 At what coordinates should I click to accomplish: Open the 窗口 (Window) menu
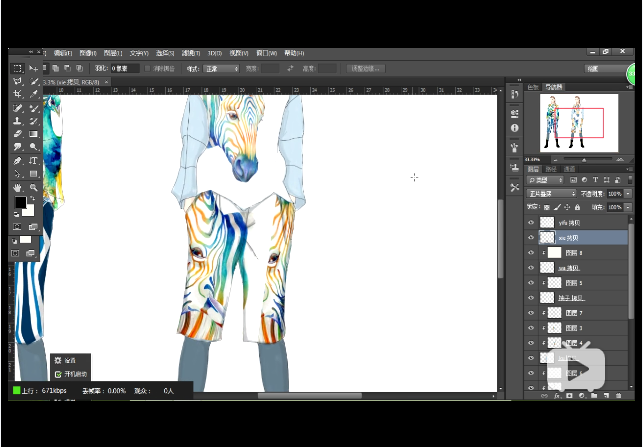(x=266, y=52)
